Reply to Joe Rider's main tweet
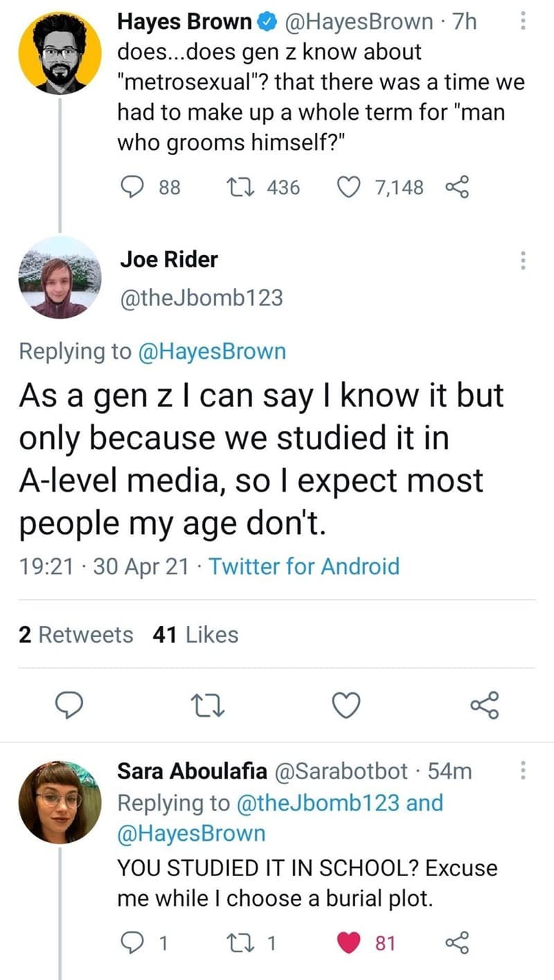 tap(69, 705)
